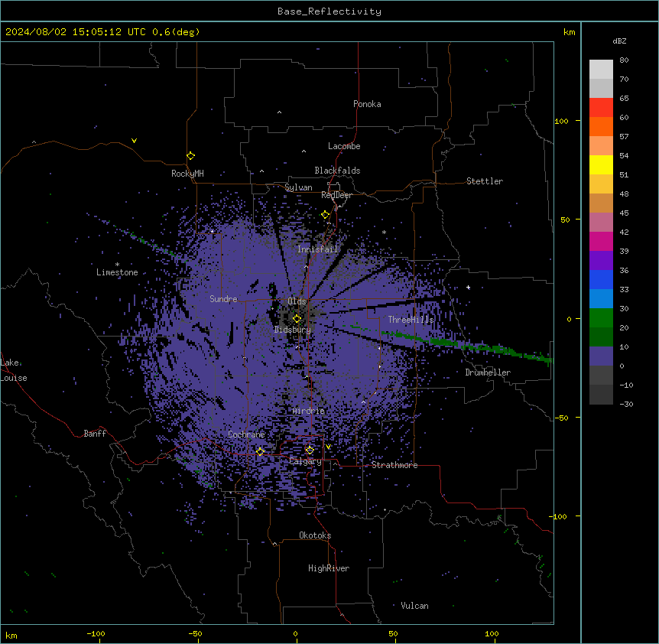Viewport: 659px width, 644px height.
Task: Click the yellow diamond marker above RockyMH
Action: pos(190,156)
